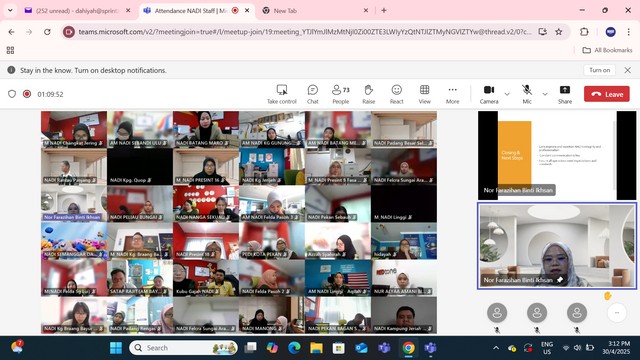Turn on desktop notifications
This screenshot has height=360, width=640.
click(x=600, y=70)
